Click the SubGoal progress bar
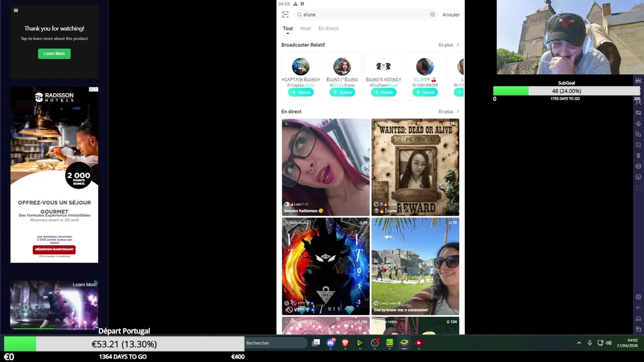The width and height of the screenshot is (644, 362). point(566,91)
